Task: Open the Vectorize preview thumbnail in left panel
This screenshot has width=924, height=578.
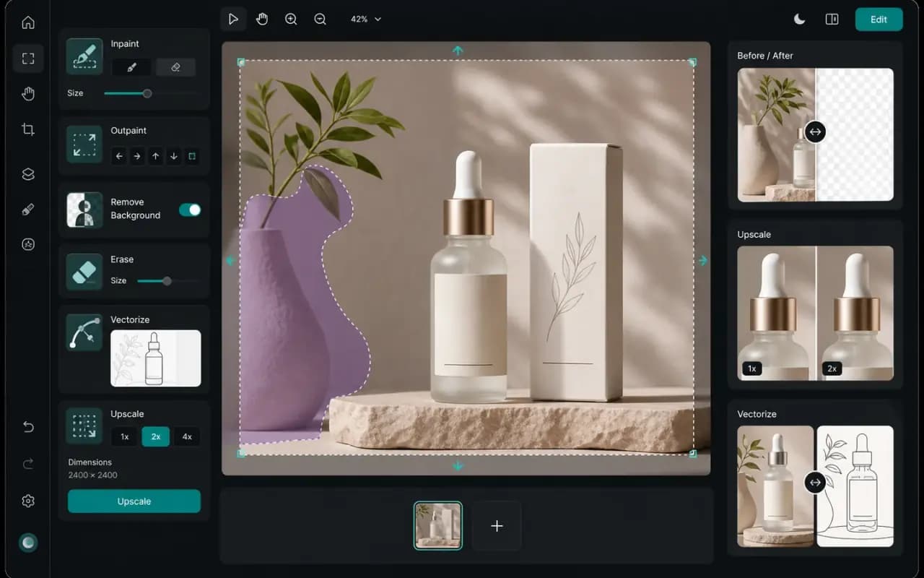Action: pos(155,358)
